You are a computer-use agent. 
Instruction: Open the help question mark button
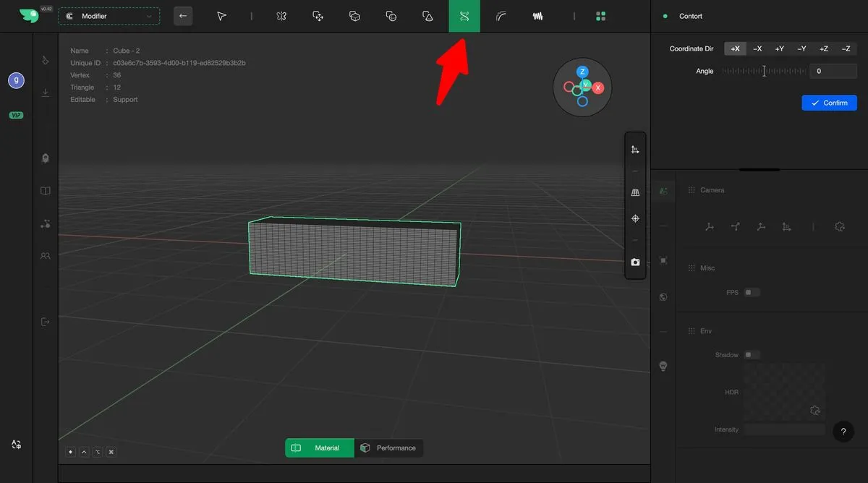(x=843, y=432)
